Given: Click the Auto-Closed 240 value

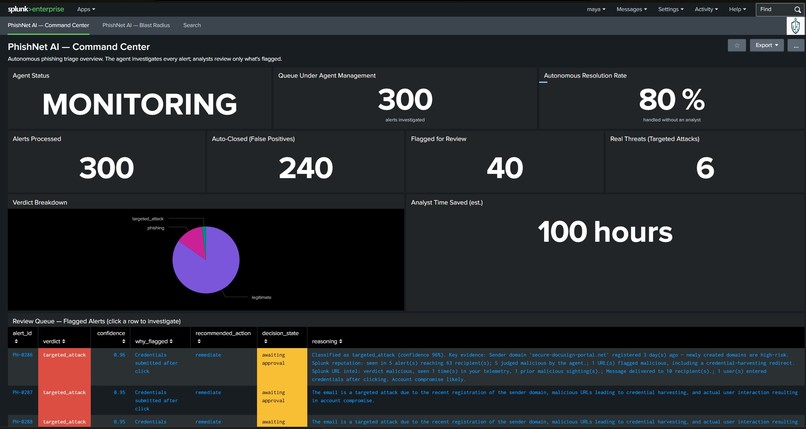Looking at the screenshot, I should coord(306,168).
